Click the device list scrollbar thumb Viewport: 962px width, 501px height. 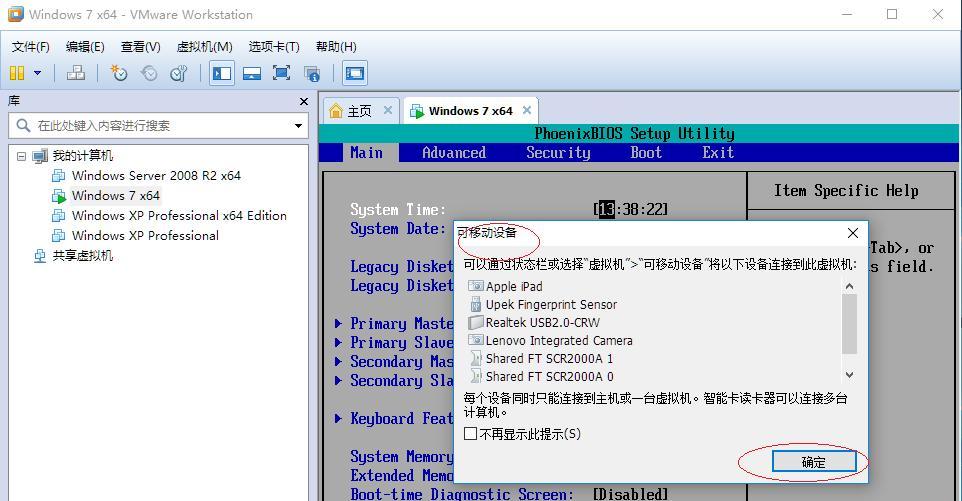[849, 324]
